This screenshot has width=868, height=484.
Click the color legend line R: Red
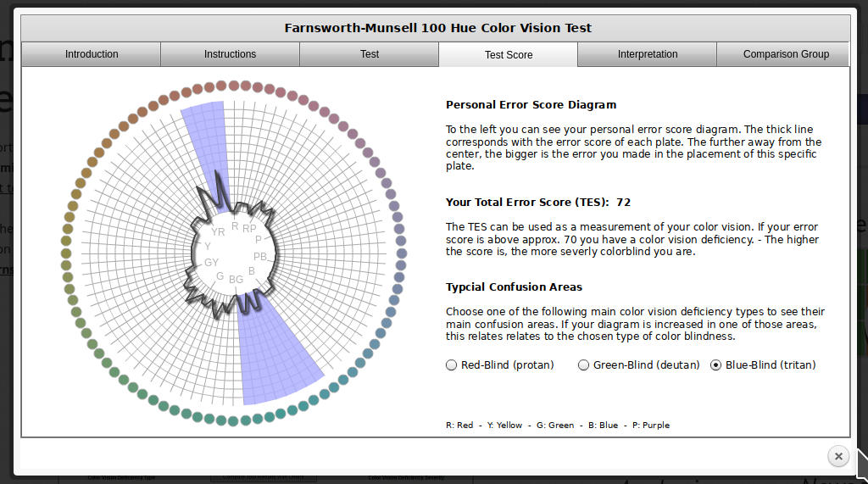pos(558,426)
